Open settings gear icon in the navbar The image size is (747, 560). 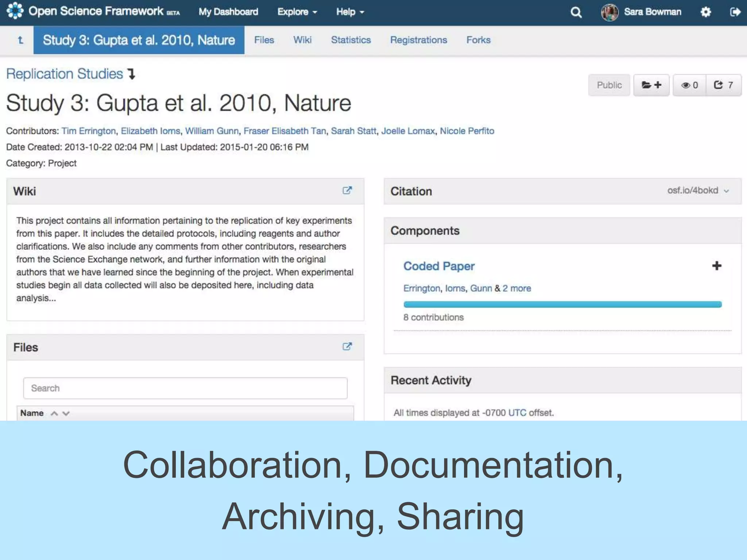[x=706, y=12]
